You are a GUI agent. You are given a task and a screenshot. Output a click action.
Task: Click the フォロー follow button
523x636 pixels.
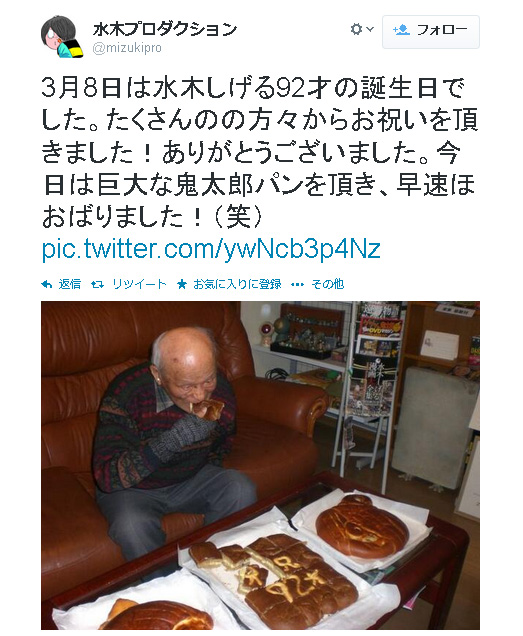tap(431, 32)
